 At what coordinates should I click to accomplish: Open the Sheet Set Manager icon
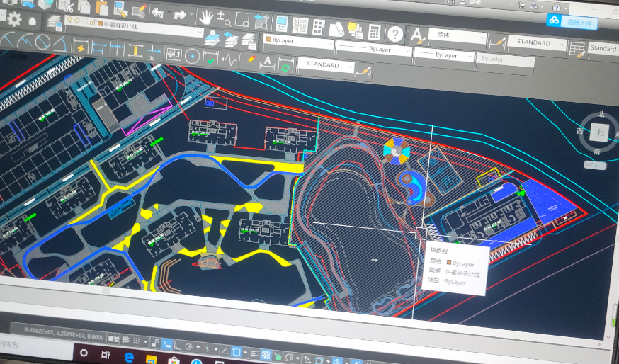tap(336, 29)
